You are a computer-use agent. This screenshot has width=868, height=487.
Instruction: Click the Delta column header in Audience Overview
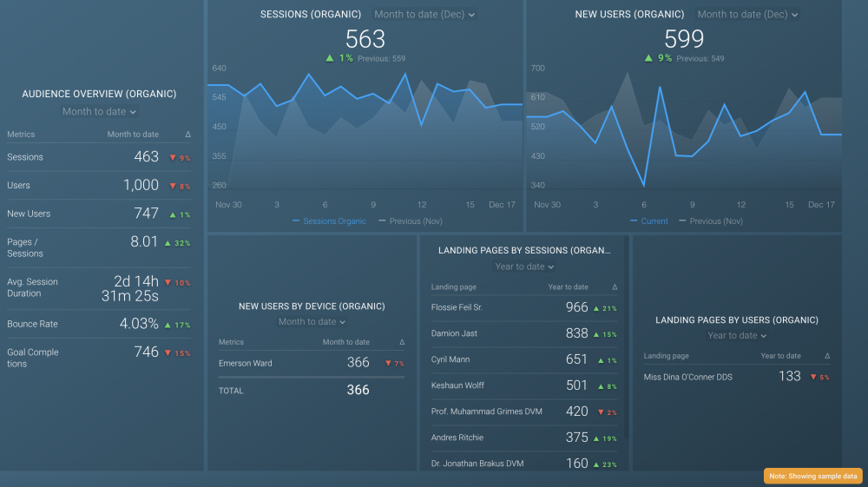[x=188, y=135]
